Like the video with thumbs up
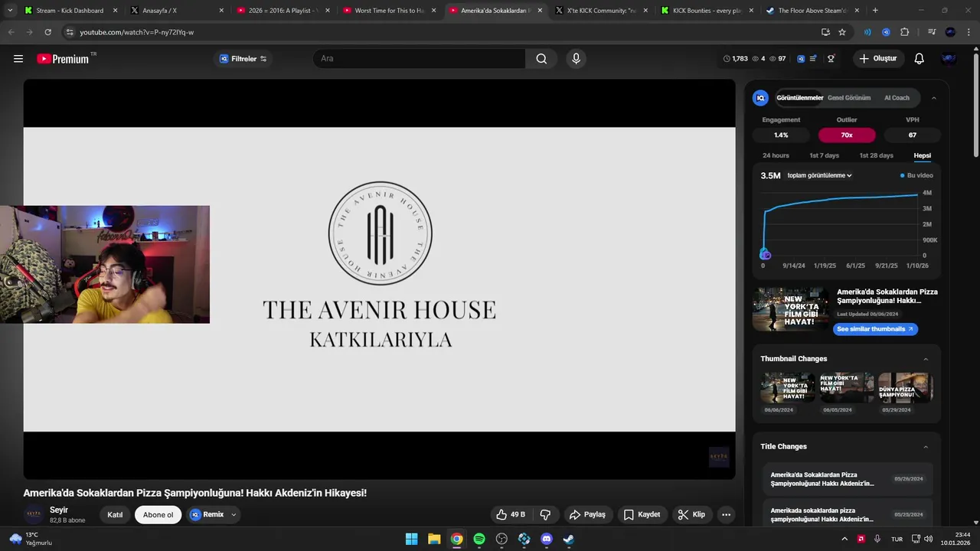The image size is (980, 551). (x=510, y=514)
